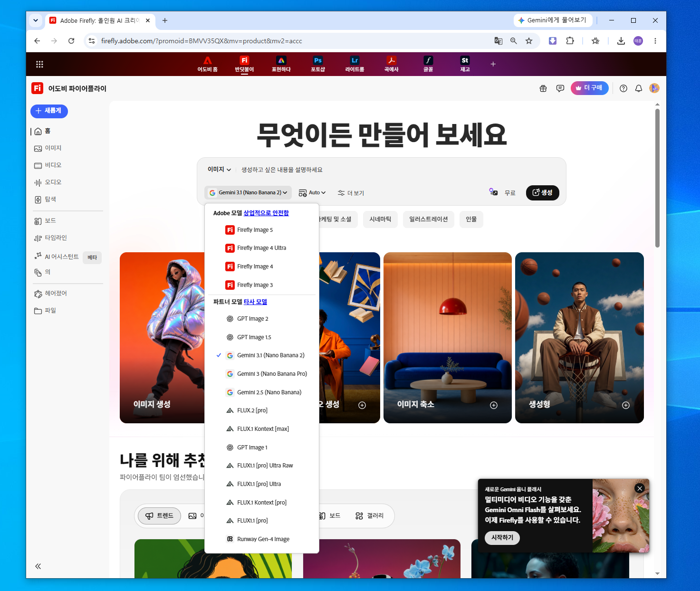The image size is (700, 591).
Task: Close the Gemini Omni Flash popup
Action: tap(640, 488)
